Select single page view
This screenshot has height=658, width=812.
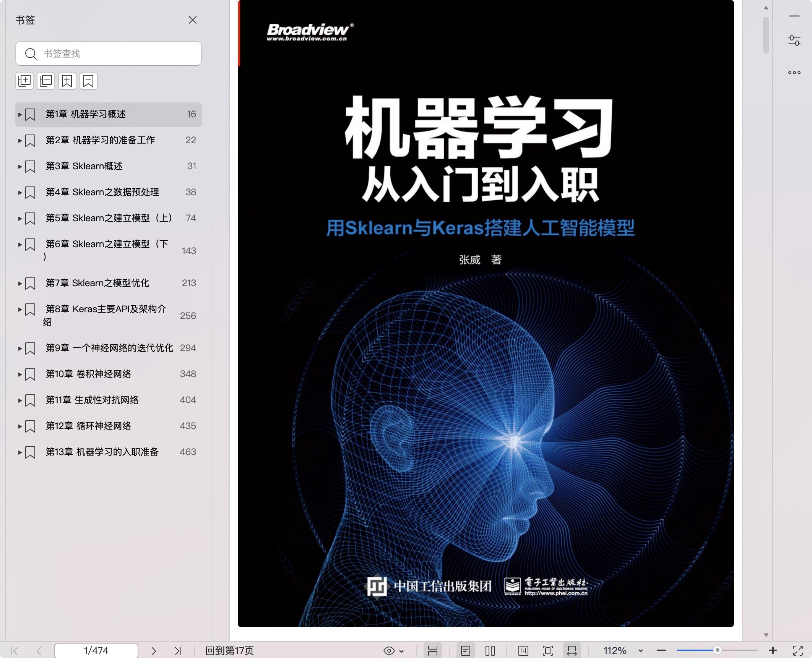click(466, 650)
